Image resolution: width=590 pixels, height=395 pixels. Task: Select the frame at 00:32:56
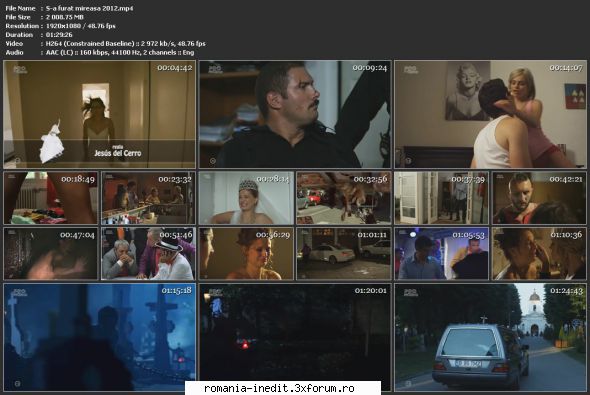coord(344,198)
